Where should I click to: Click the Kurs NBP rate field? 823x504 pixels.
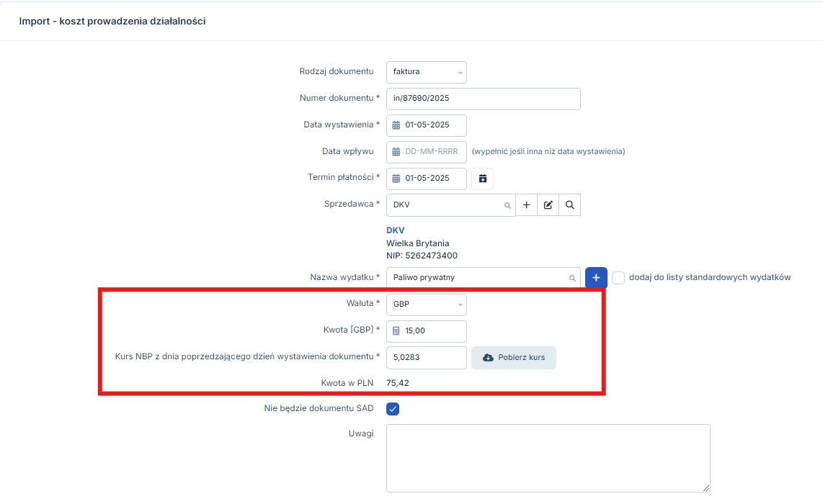(426, 358)
